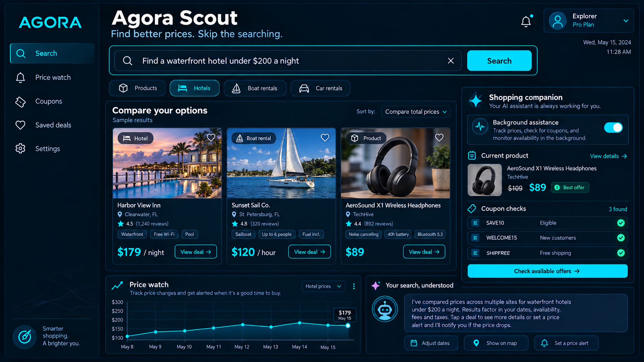The width and height of the screenshot is (644, 362).
Task: Click the cyan Search button
Action: [x=499, y=61]
